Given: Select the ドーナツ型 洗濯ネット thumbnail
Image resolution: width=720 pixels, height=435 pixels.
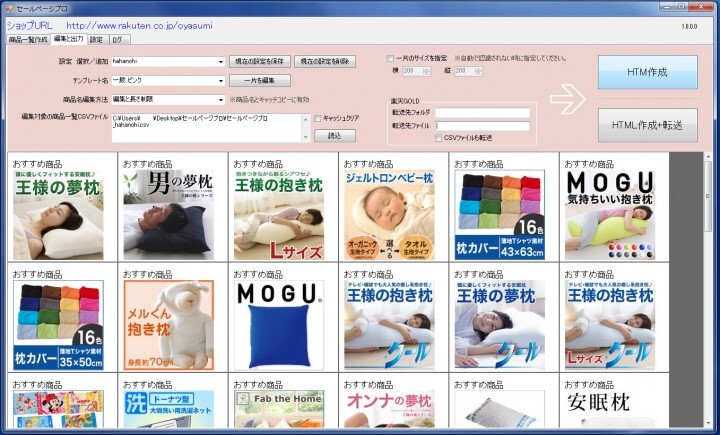Looking at the screenshot, I should point(169,409).
